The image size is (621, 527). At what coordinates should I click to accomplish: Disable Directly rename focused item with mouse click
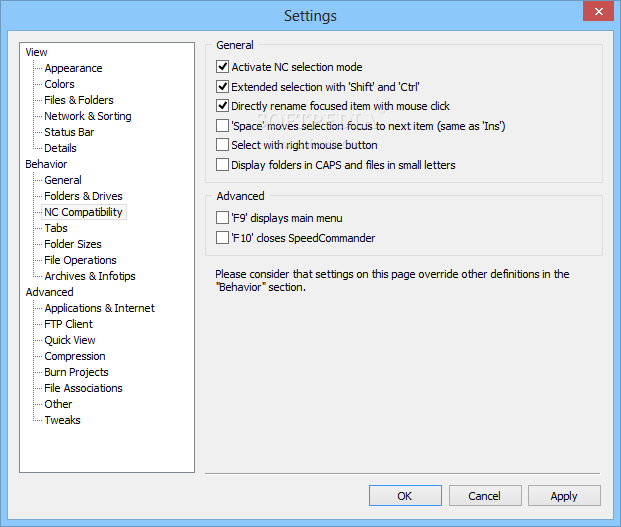222,106
